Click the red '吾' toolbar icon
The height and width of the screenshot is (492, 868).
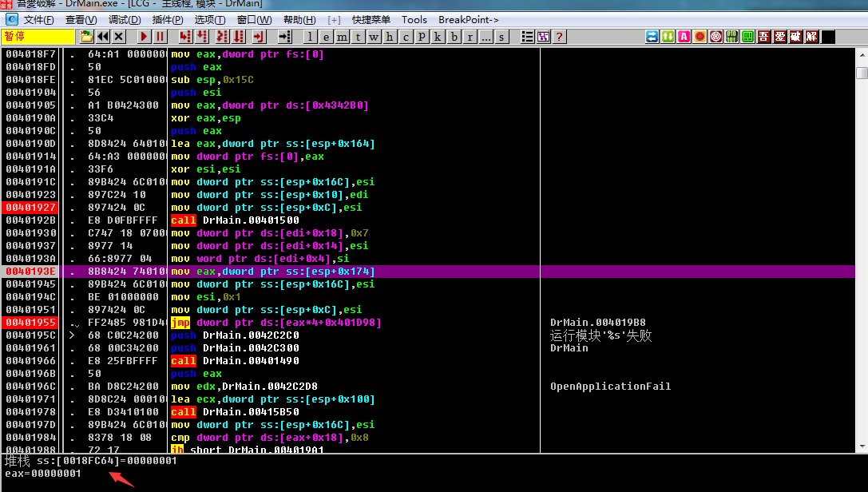click(764, 37)
